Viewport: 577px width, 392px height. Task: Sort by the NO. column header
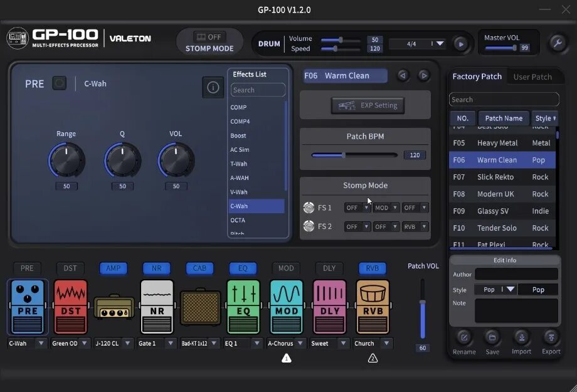pyautogui.click(x=463, y=118)
